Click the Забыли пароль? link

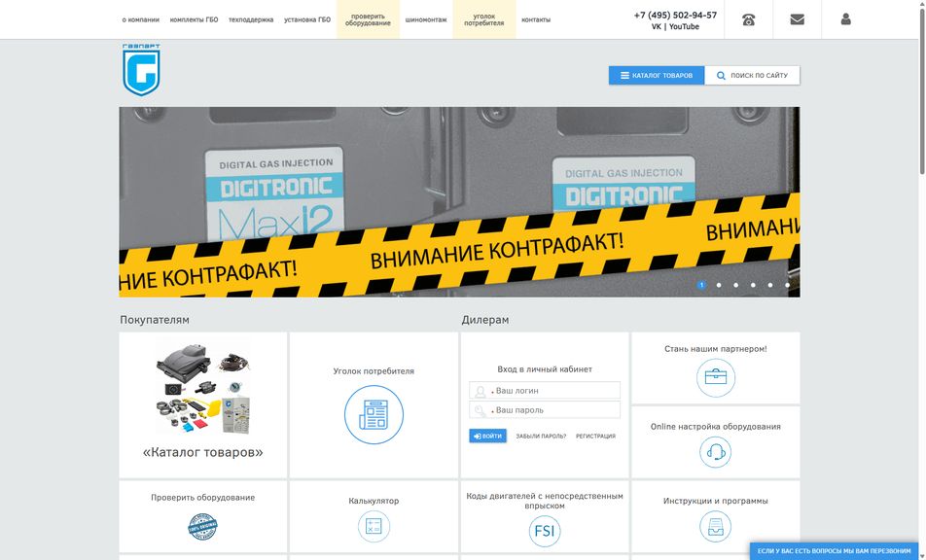pyautogui.click(x=541, y=437)
